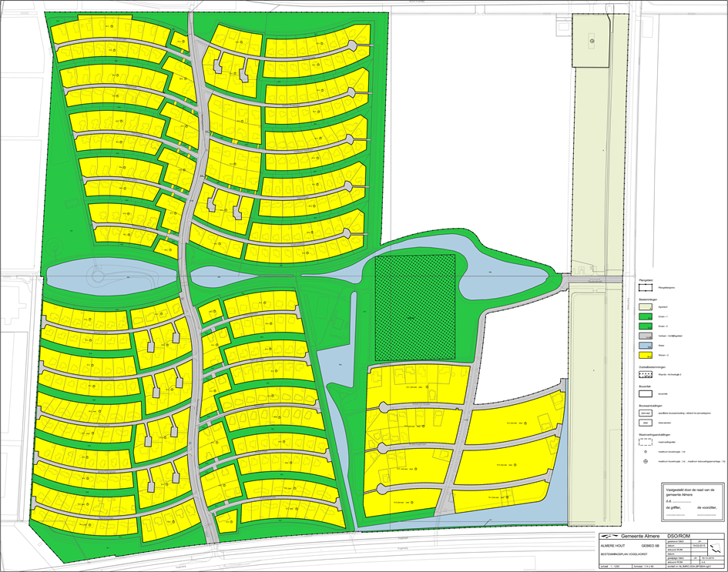Click the bouwvlak legend outline box
Viewport: 728px width, 572px height.
(646, 394)
